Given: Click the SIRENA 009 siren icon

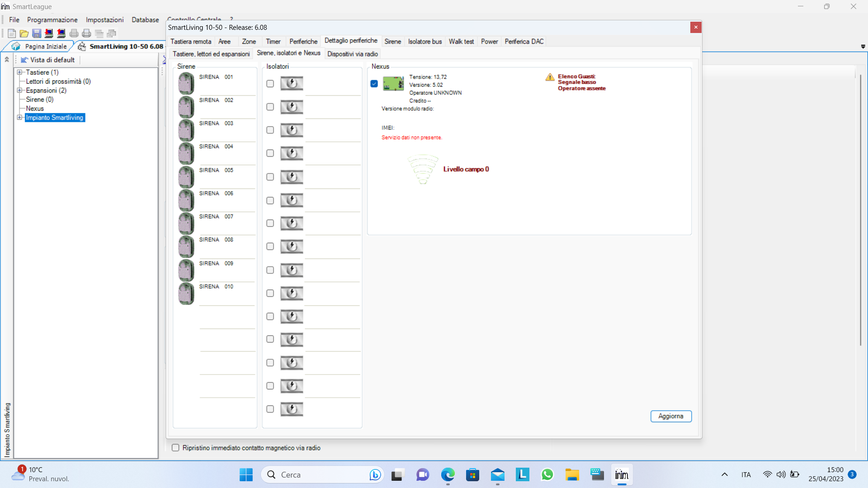Looking at the screenshot, I should point(186,270).
